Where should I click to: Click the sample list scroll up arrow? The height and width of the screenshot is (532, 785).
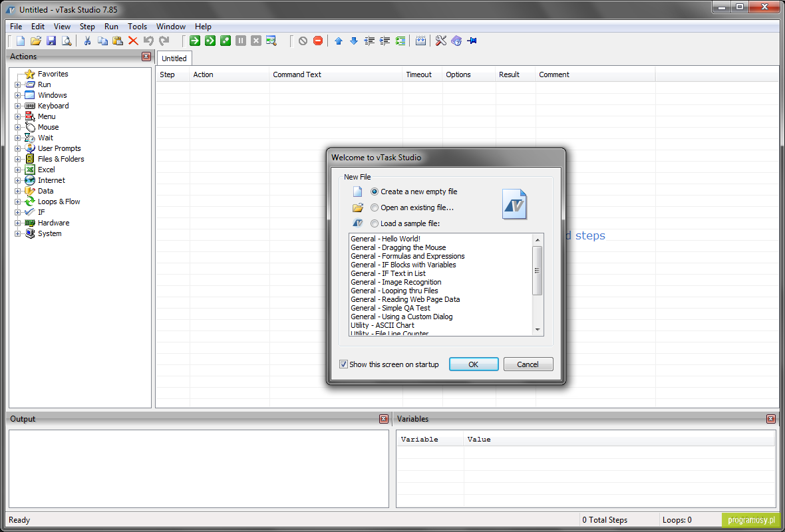pyautogui.click(x=537, y=239)
